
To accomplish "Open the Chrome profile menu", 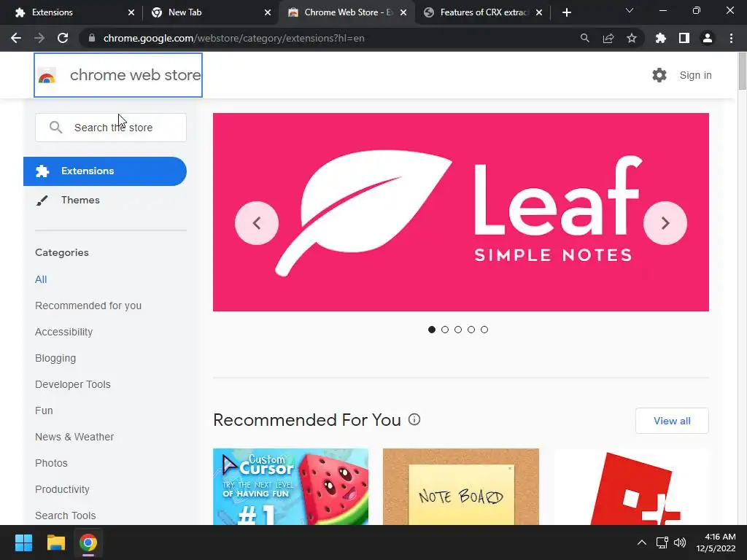I will [x=708, y=38].
